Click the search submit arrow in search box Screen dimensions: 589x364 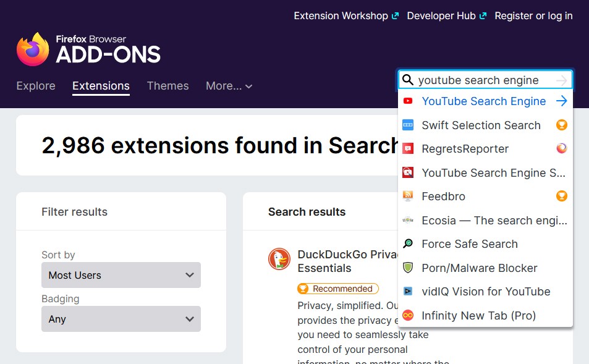(x=562, y=80)
